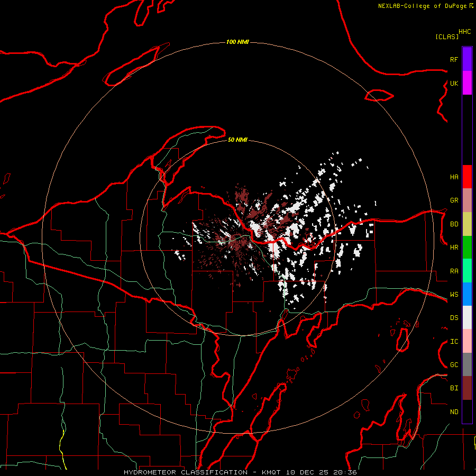The width and height of the screenshot is (476, 476).
Task: Click the RF legend label
Action: tap(454, 59)
